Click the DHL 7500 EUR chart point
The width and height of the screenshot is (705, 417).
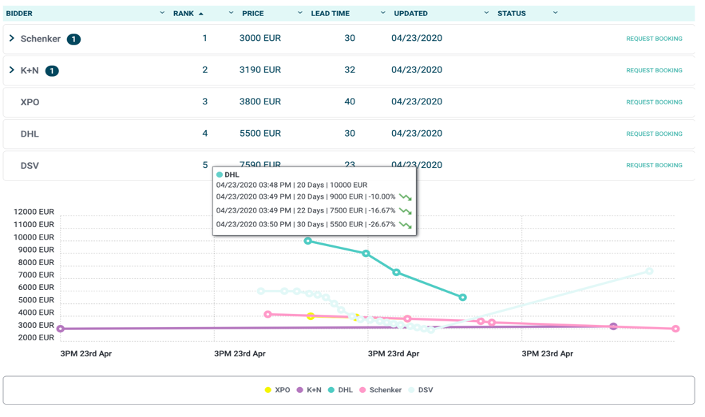point(396,272)
